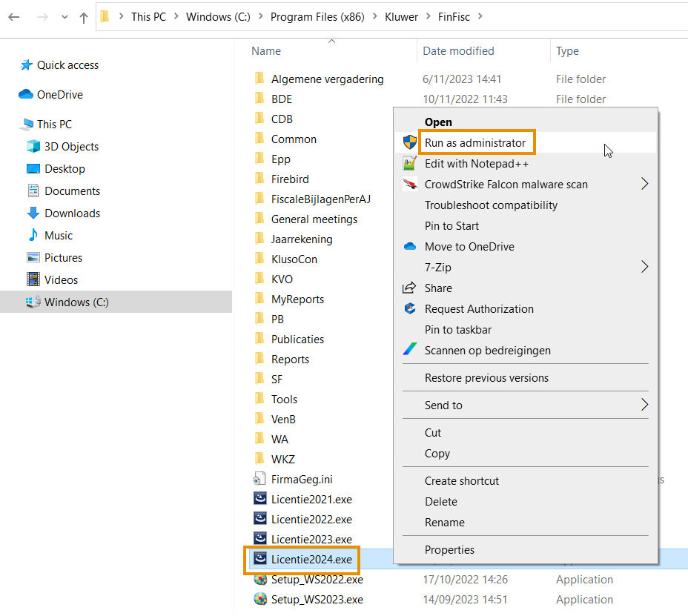Expand CrowdStrike Falcon malware scan submenu
The width and height of the screenshot is (688, 616).
(x=644, y=184)
